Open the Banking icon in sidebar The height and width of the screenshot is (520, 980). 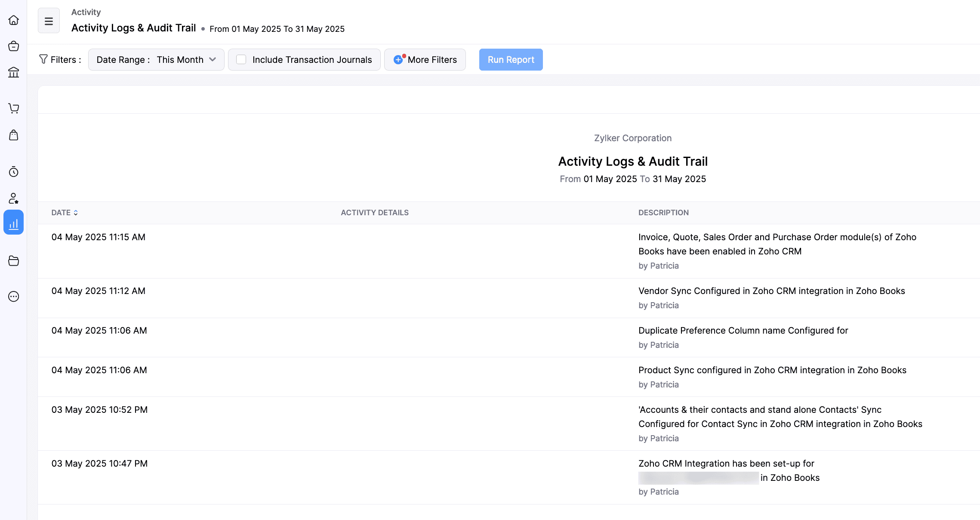click(x=13, y=72)
